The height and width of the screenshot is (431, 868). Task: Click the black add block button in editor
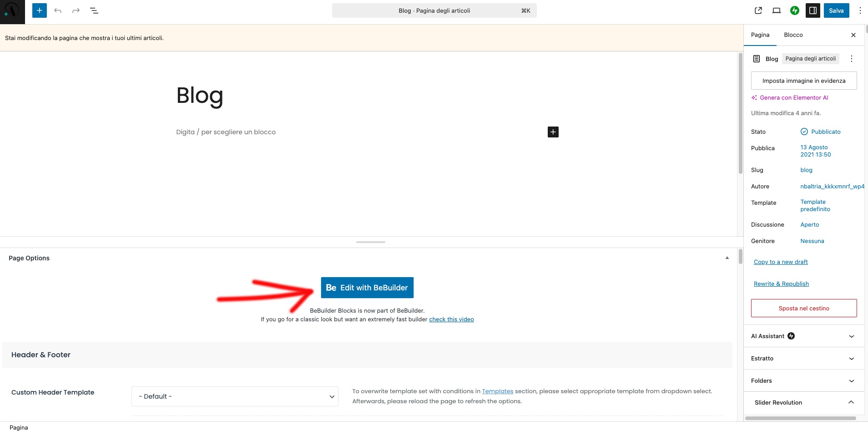[553, 132]
